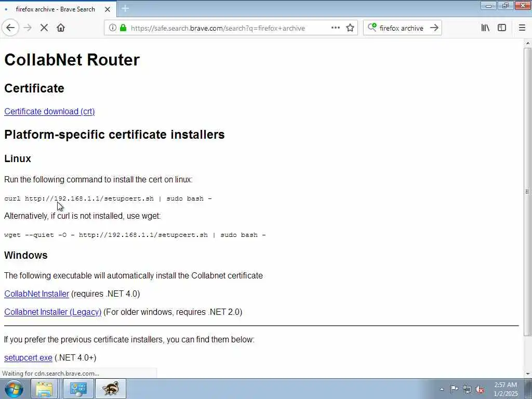Click 'Waiting for cdn.search.brave.com...' status text
The image size is (532, 399).
pyautogui.click(x=50, y=374)
